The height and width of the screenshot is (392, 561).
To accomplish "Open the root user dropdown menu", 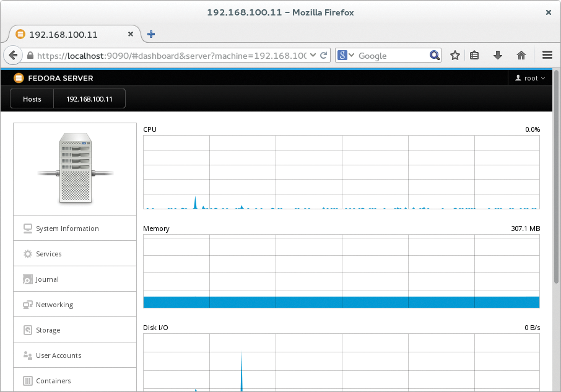I will pyautogui.click(x=530, y=78).
